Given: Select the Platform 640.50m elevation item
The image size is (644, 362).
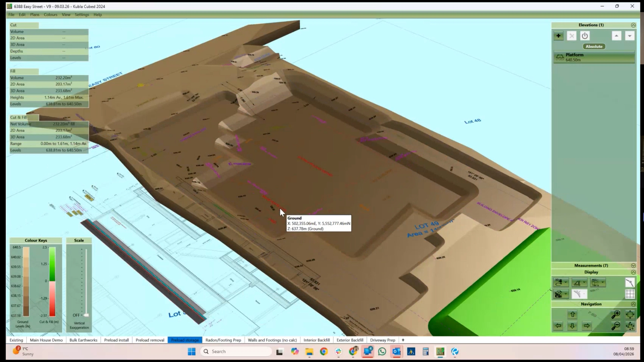Looking at the screenshot, I should click(594, 57).
